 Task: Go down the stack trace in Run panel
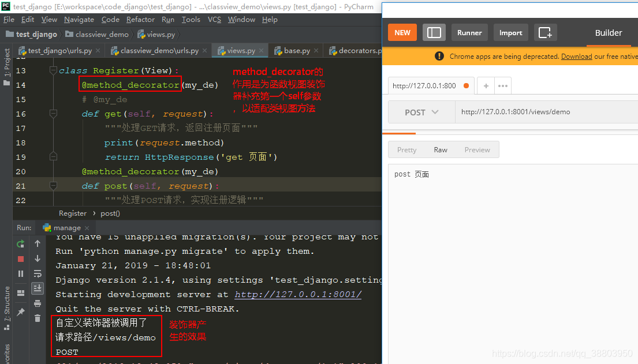tap(38, 258)
